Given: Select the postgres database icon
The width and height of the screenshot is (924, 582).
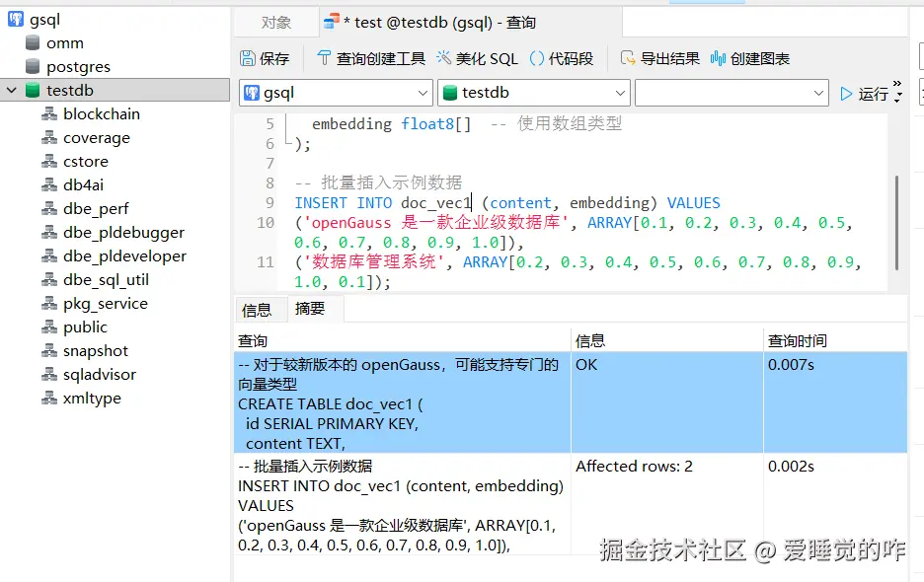Looking at the screenshot, I should 33,66.
